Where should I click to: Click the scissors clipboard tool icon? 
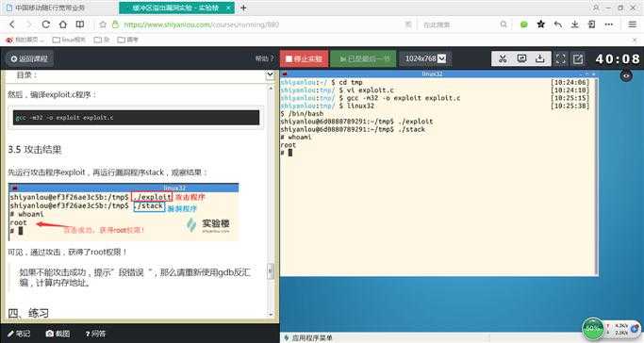point(503,58)
